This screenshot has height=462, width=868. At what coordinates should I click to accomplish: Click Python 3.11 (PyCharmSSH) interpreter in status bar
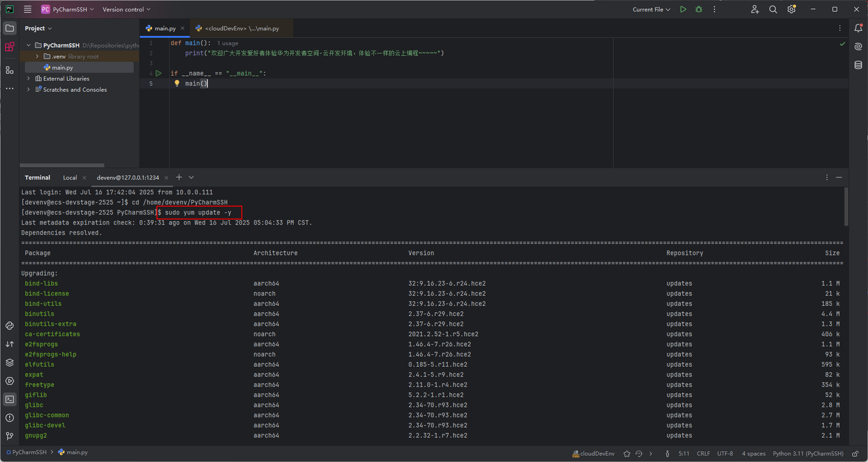click(x=808, y=453)
